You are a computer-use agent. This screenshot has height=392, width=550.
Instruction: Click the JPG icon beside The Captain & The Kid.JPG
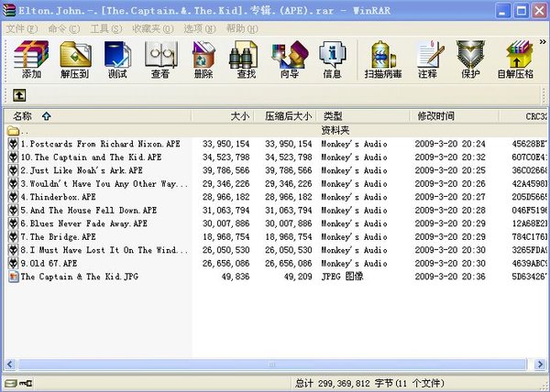[x=14, y=277]
